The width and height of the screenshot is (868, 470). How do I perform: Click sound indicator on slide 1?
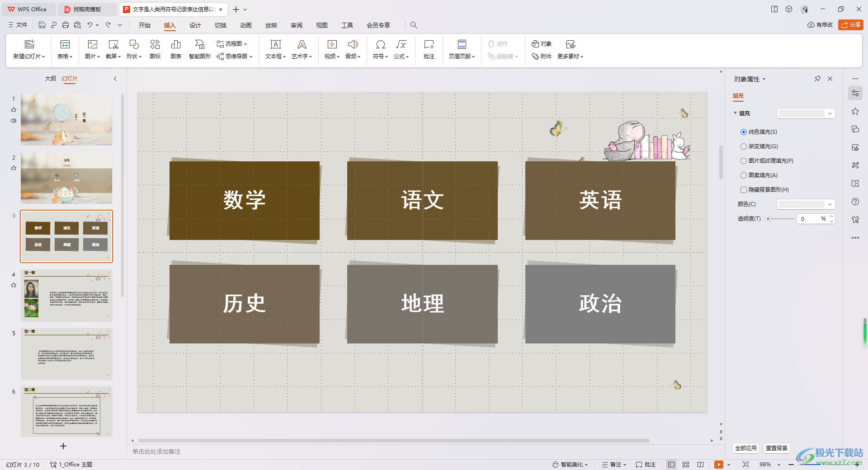14,121
